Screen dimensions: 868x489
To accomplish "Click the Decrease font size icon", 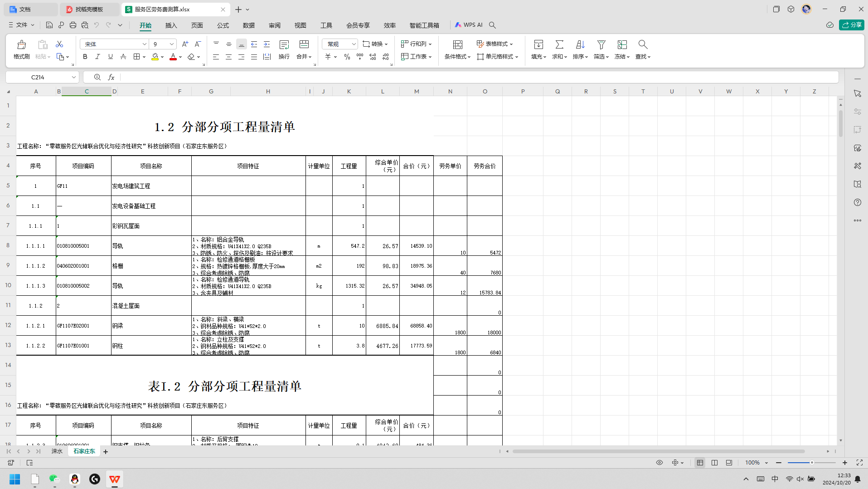I will pyautogui.click(x=198, y=44).
